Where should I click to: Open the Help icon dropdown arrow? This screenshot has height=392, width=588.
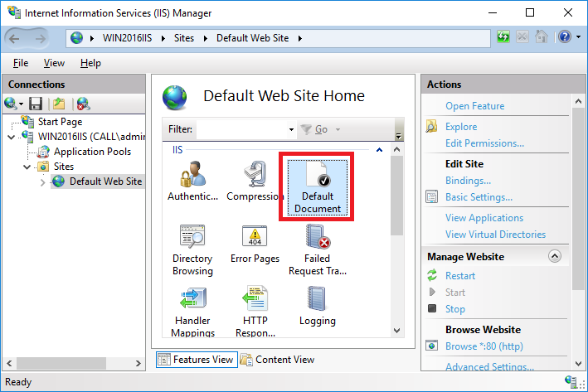tap(578, 36)
